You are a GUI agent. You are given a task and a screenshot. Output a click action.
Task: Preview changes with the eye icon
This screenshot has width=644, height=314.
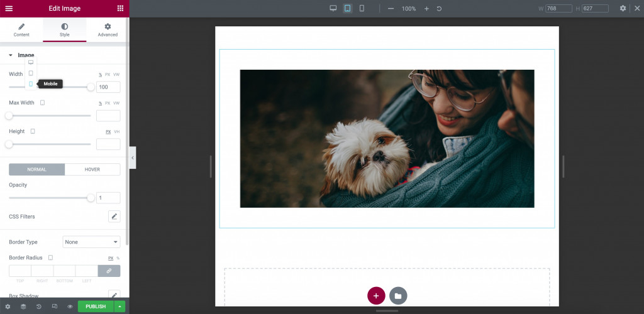pyautogui.click(x=70, y=306)
